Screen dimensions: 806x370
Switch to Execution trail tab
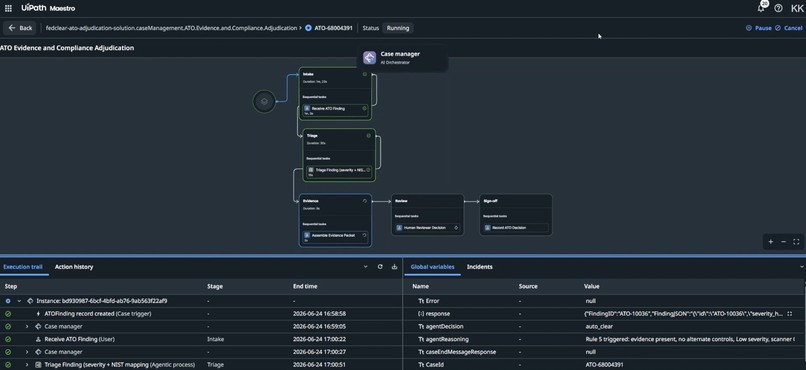click(23, 267)
